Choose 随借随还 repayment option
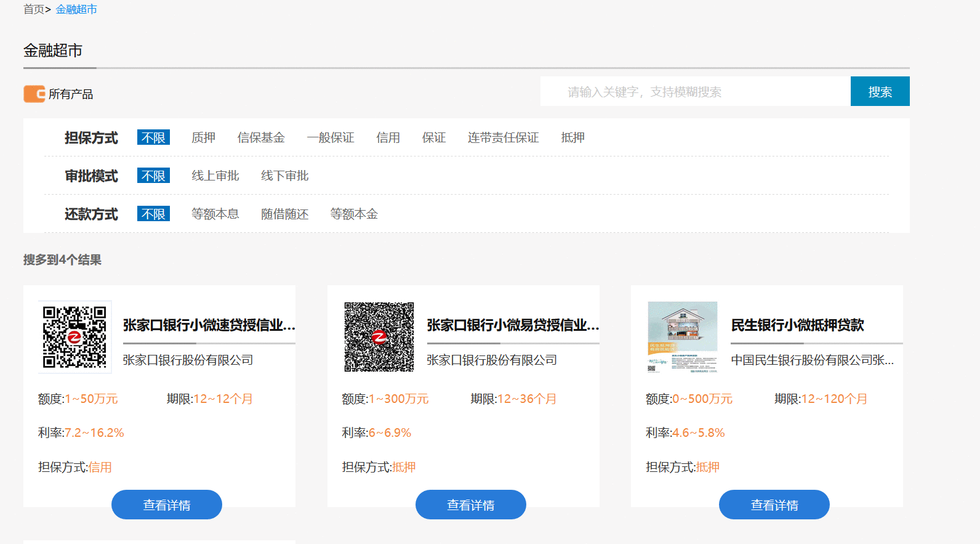The height and width of the screenshot is (544, 980). (x=285, y=214)
